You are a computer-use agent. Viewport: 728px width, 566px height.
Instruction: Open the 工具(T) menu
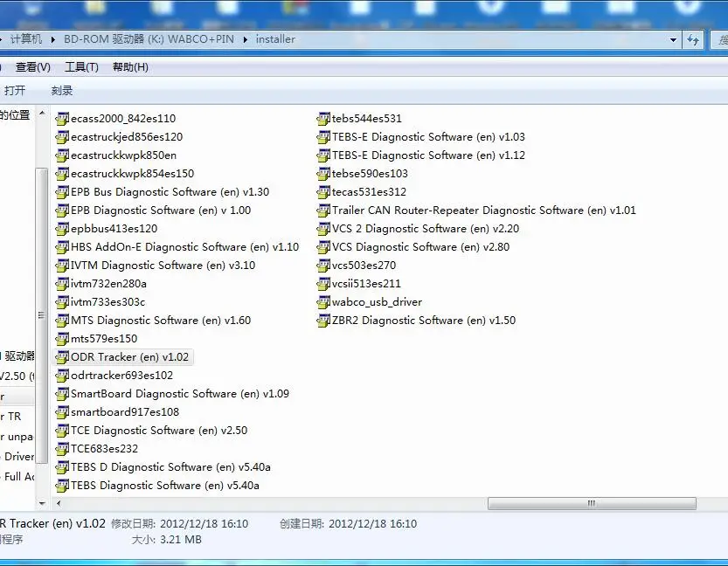pos(81,67)
